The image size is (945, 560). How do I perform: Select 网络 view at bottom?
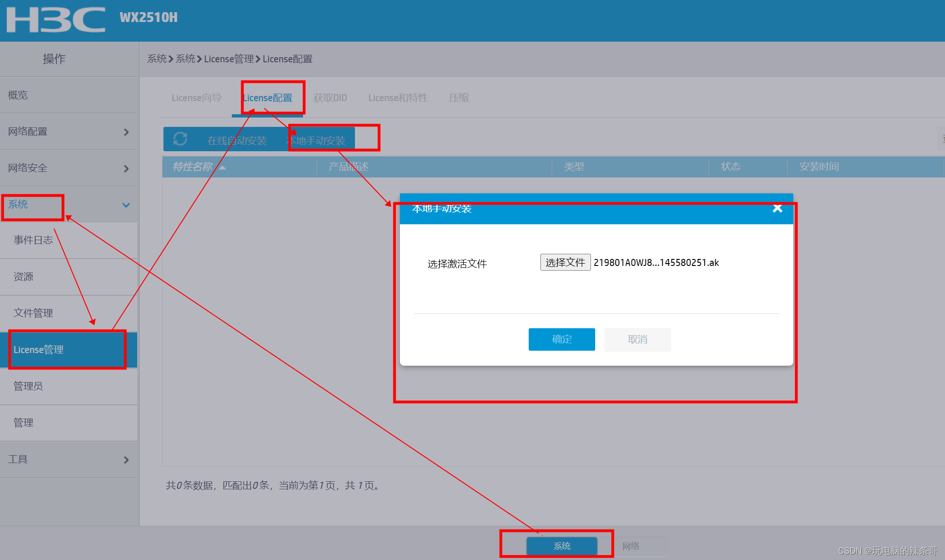(631, 546)
